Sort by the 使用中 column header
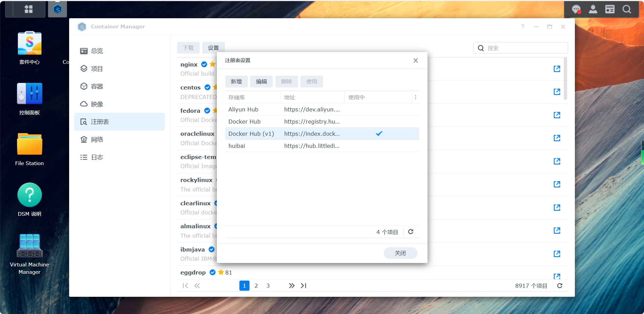The image size is (644, 314). point(378,97)
